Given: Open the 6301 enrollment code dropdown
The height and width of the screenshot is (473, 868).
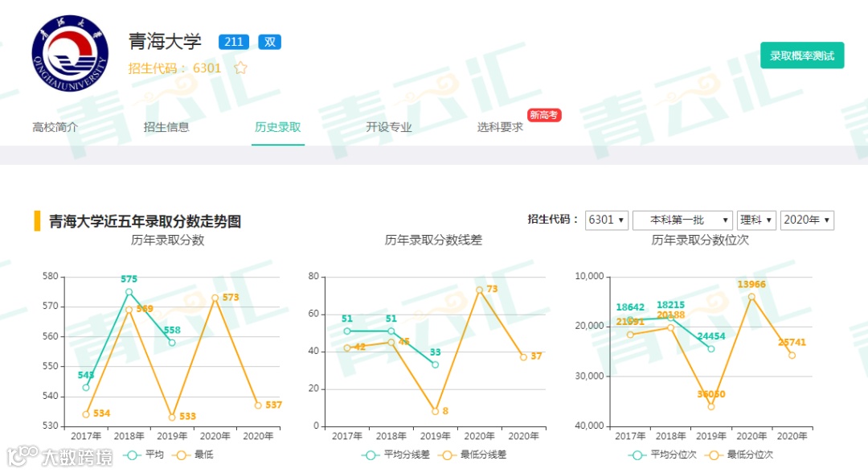Looking at the screenshot, I should (607, 220).
